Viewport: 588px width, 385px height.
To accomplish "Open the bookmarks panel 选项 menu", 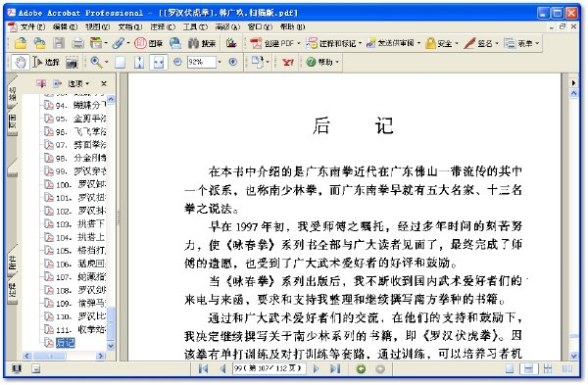I will [x=78, y=83].
